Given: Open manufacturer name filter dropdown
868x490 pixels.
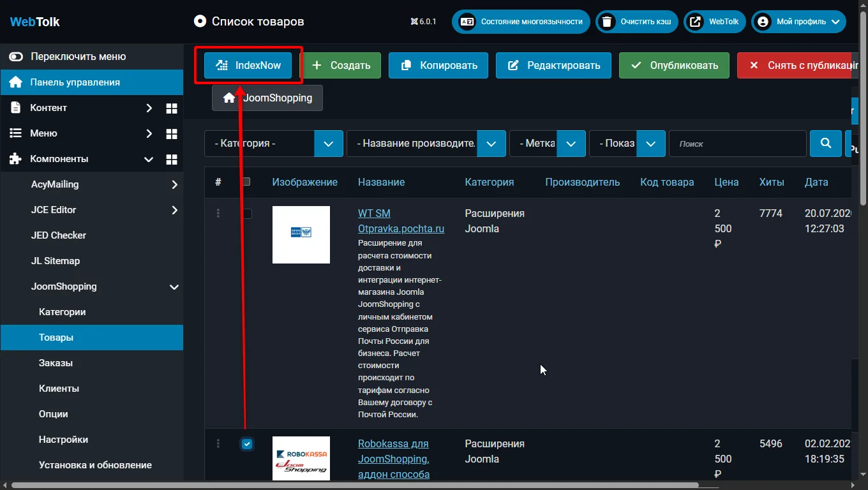Looking at the screenshot, I should [x=491, y=144].
